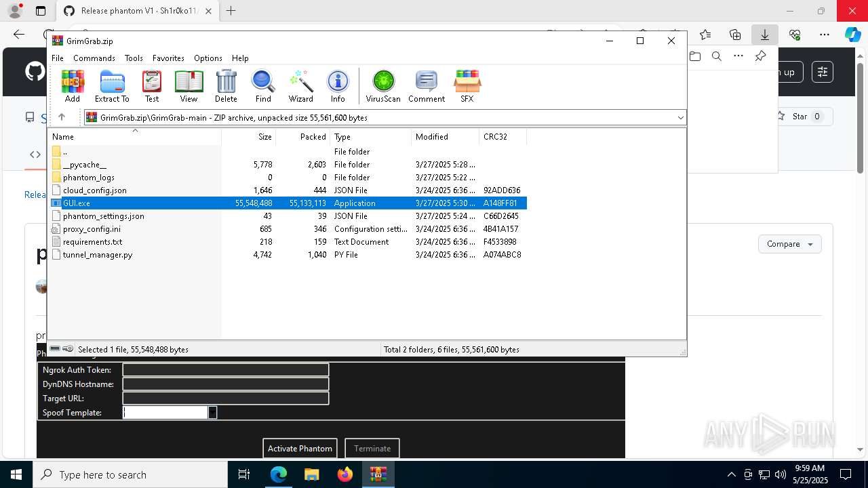Click the Target URL input field

226,398
